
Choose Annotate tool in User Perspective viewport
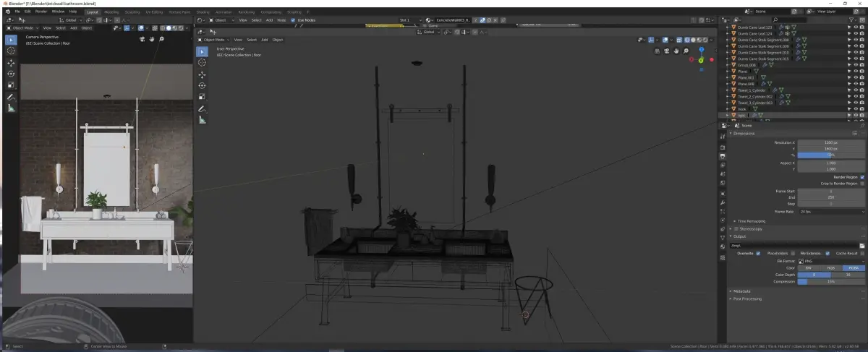(x=202, y=108)
